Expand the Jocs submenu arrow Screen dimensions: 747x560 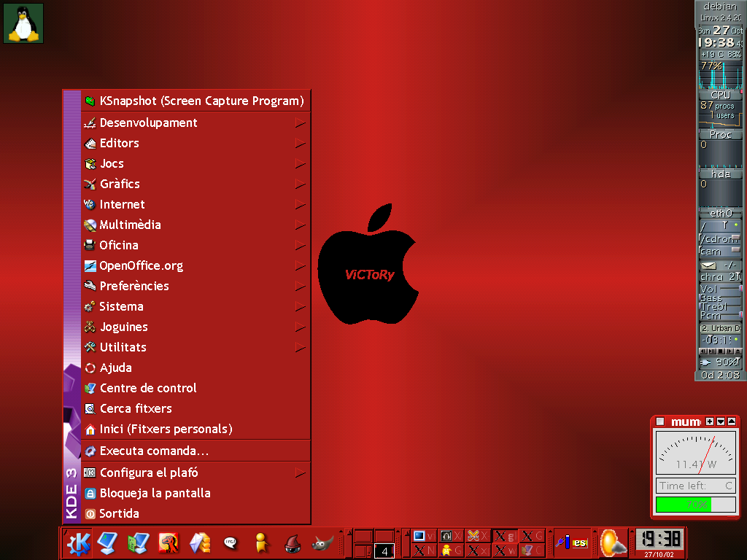pyautogui.click(x=300, y=164)
